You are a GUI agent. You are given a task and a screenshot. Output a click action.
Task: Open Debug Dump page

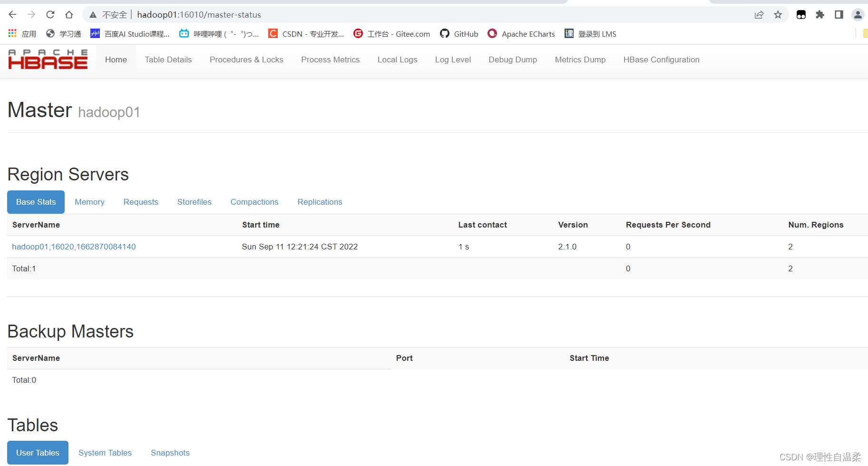click(513, 59)
